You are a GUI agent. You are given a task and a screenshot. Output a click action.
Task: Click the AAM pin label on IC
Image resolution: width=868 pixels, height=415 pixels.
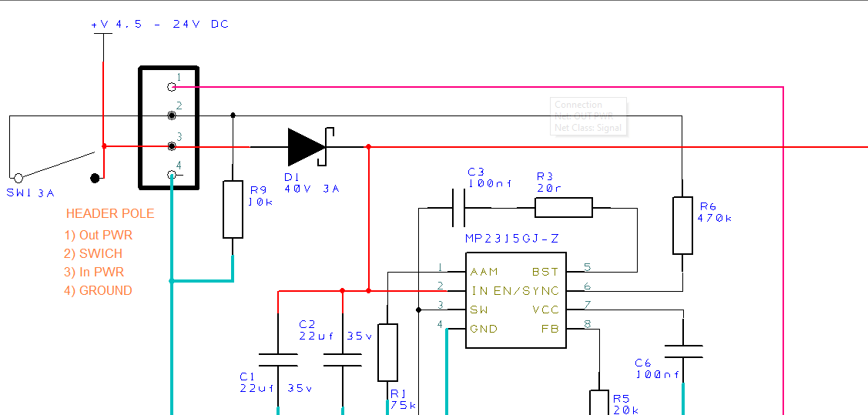pos(484,272)
